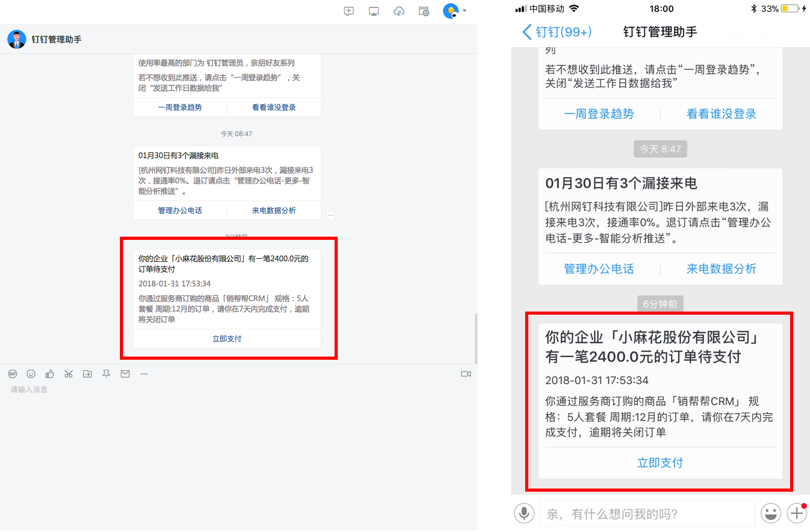This screenshot has height=532, width=810.
Task: Tap the 今天 8:47 time label on phone
Action: [x=660, y=149]
